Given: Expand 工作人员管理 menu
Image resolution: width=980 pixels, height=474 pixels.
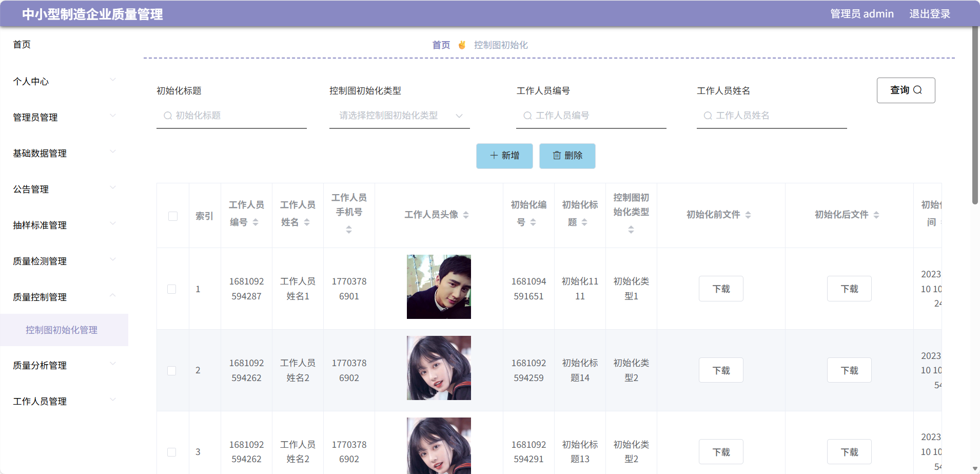Looking at the screenshot, I should [64, 401].
